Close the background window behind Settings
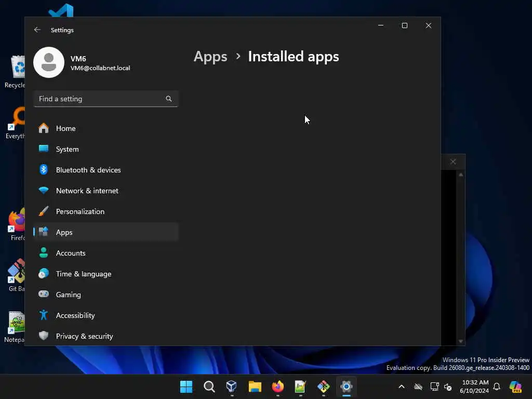532x399 pixels. (x=453, y=162)
